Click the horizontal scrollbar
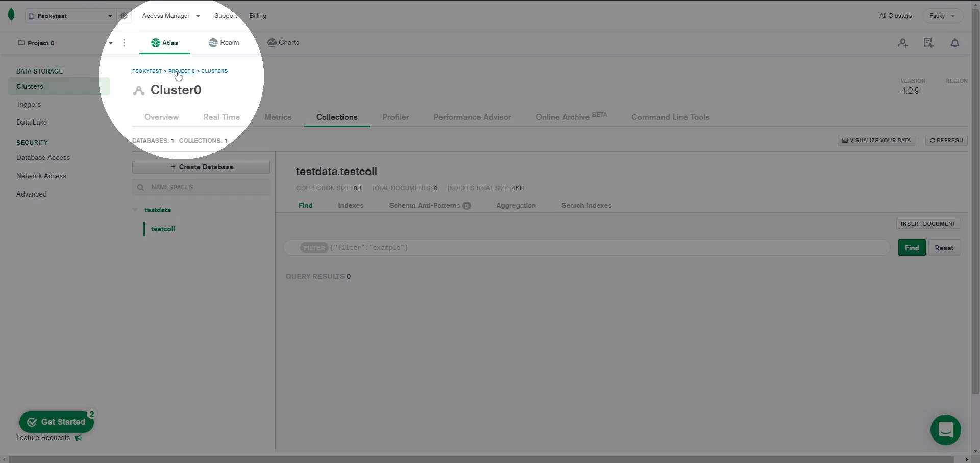980x463 pixels. (482, 459)
